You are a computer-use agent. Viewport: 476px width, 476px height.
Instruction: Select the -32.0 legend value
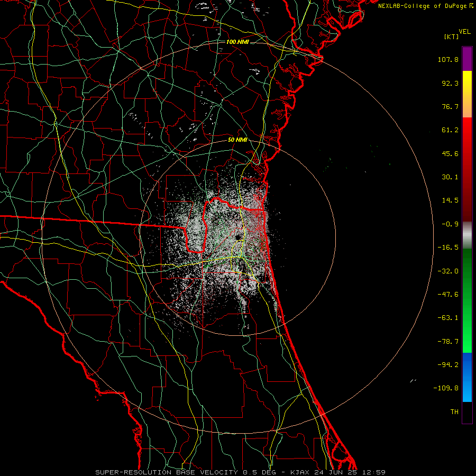(x=448, y=271)
